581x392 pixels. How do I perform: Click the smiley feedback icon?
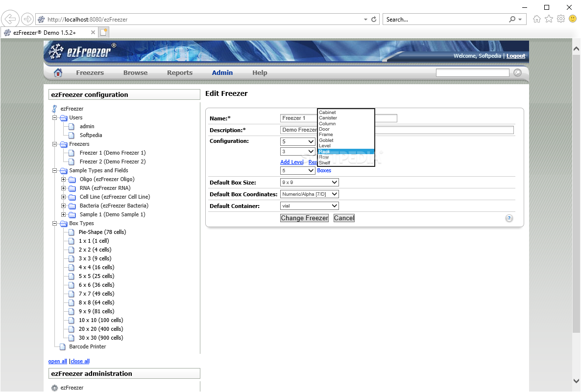tap(573, 19)
